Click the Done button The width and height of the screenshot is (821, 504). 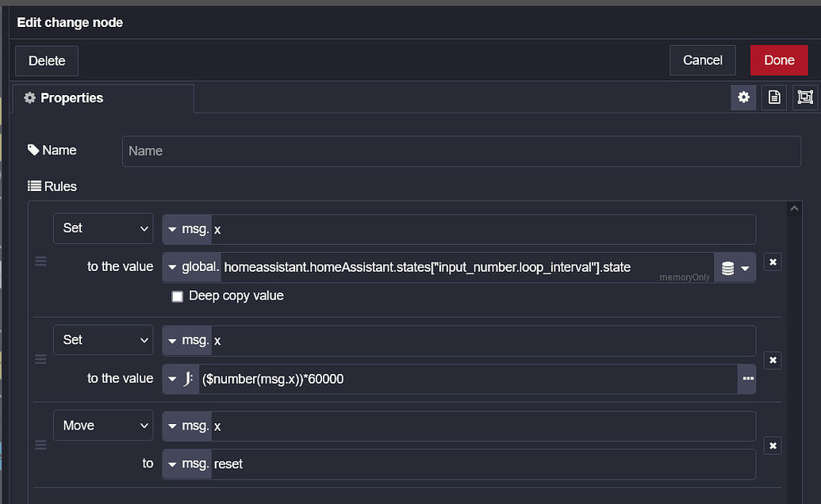click(x=778, y=59)
